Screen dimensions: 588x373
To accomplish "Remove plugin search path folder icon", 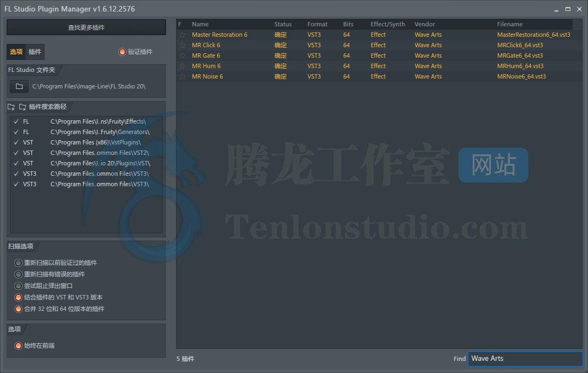I will 23,107.
